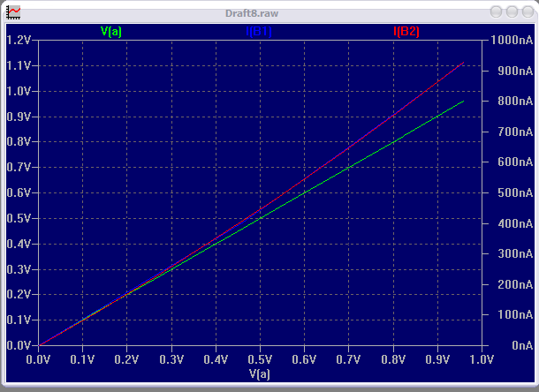Click the end of the red I(B2) trace
The image size is (539, 392).
464,64
